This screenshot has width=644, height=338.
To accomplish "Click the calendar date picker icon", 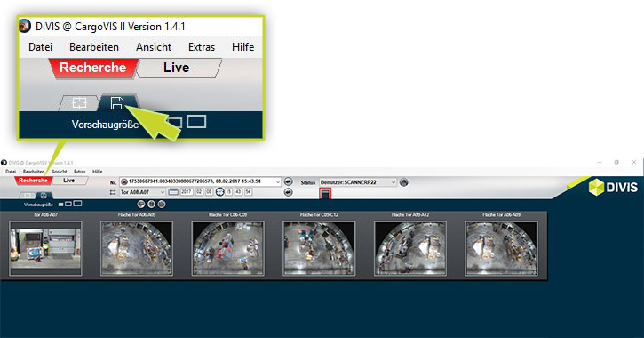I will pos(173,192).
